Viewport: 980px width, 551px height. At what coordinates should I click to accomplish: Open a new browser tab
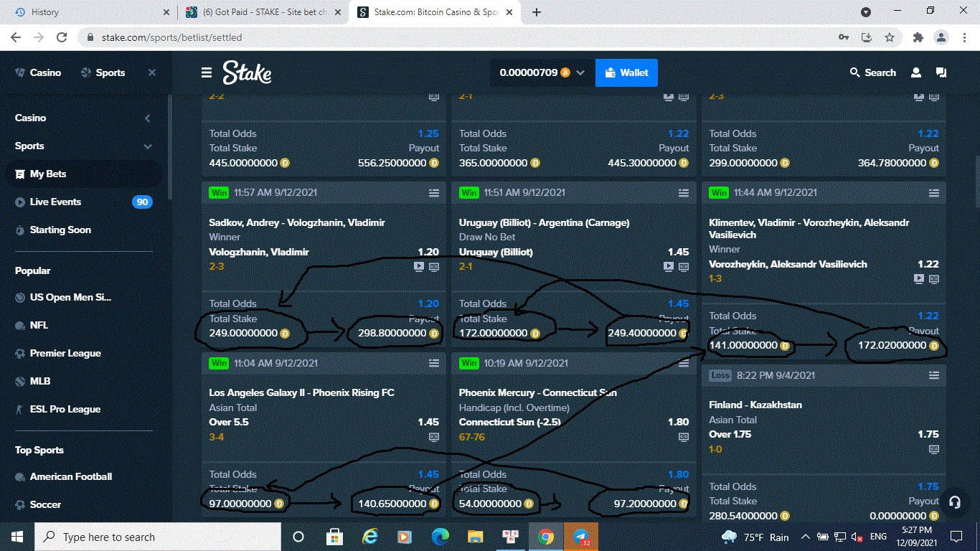click(537, 12)
